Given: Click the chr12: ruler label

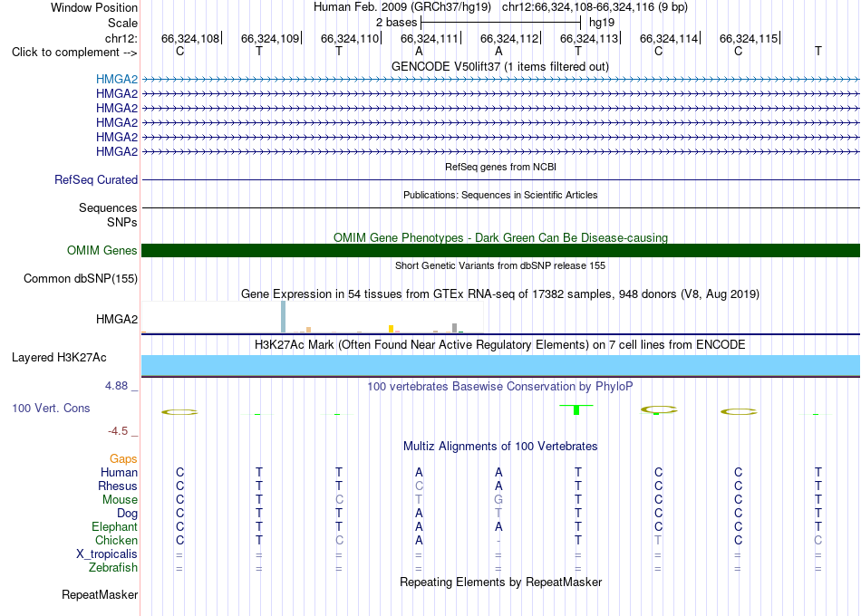Looking at the screenshot, I should click(121, 38).
